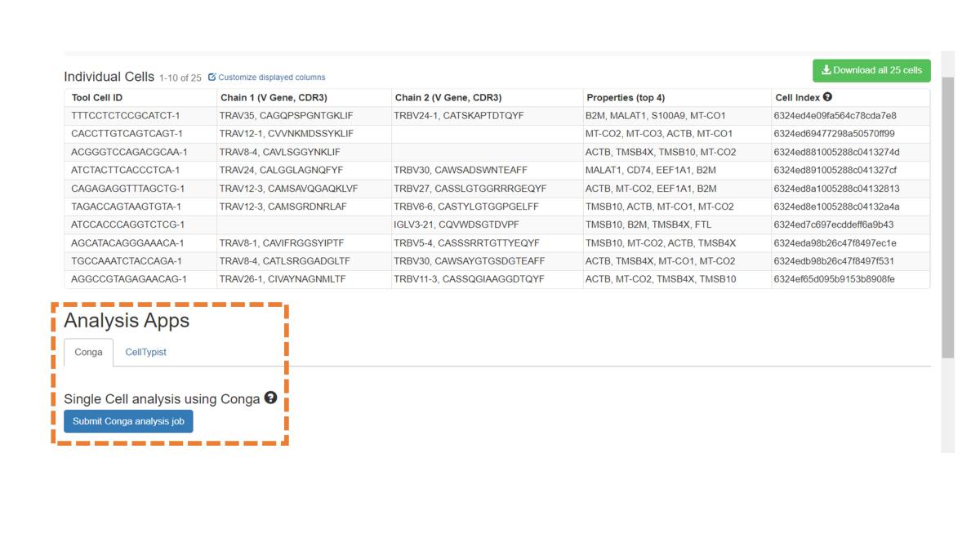Click properties MT-CO2, MT-CO3, ACTB, MT-CO1
980x551 pixels.
[x=658, y=134]
